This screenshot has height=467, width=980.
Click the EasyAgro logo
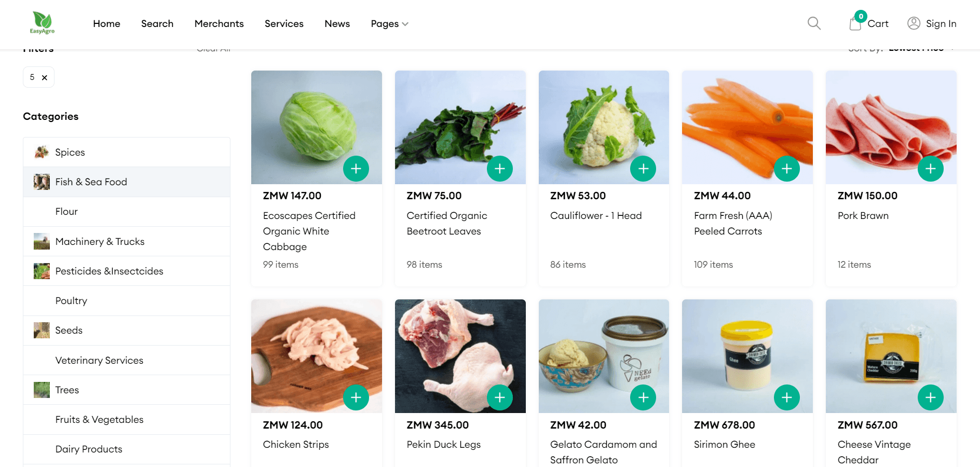pos(42,23)
